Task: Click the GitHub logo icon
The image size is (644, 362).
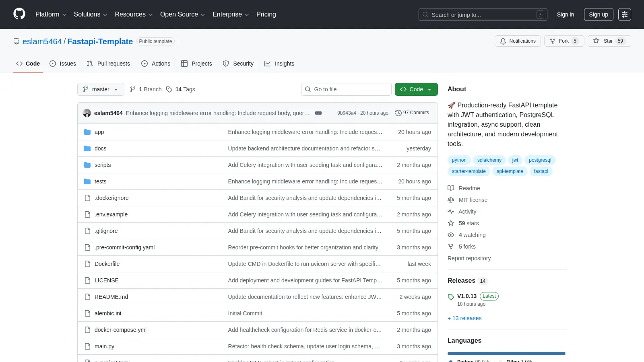Action: (19, 14)
